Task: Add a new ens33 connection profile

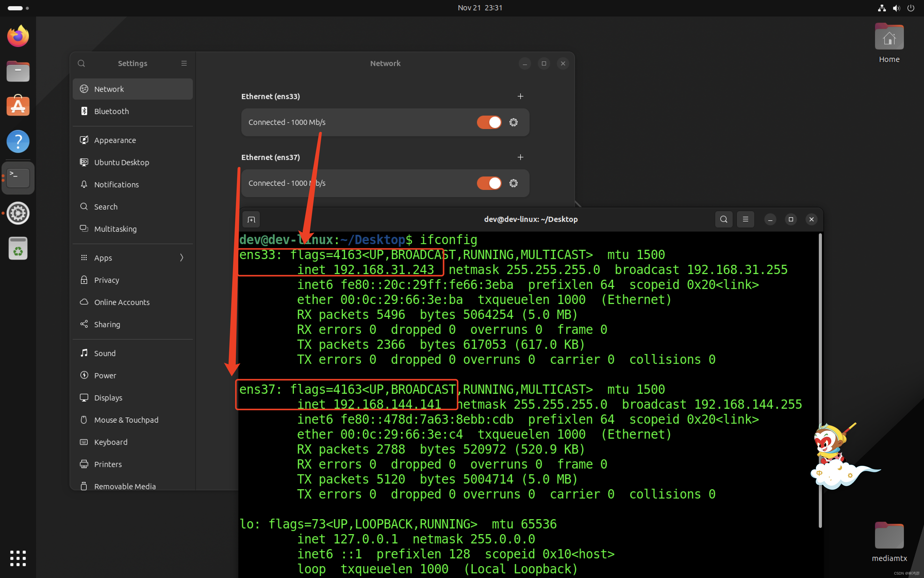Action: [x=521, y=96]
